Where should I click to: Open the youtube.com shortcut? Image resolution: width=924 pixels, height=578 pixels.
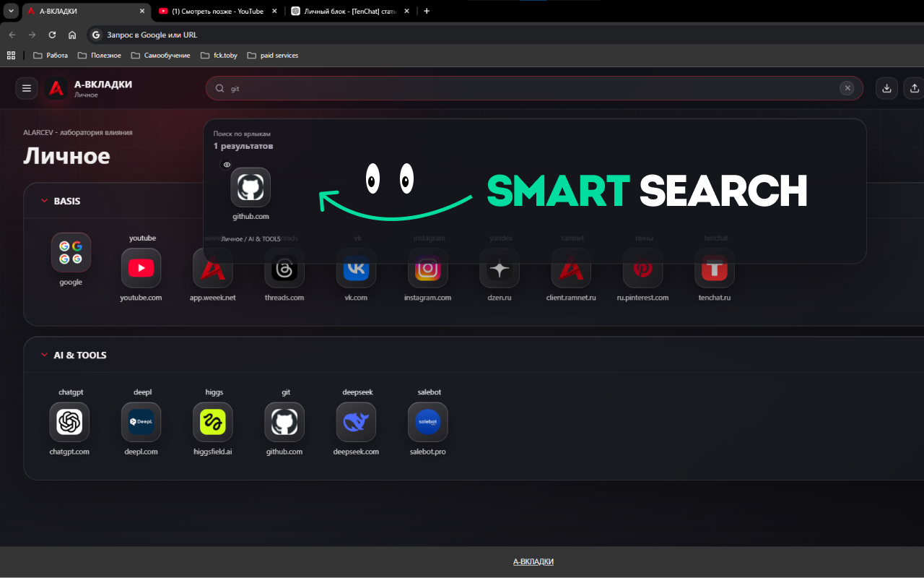tap(141, 268)
